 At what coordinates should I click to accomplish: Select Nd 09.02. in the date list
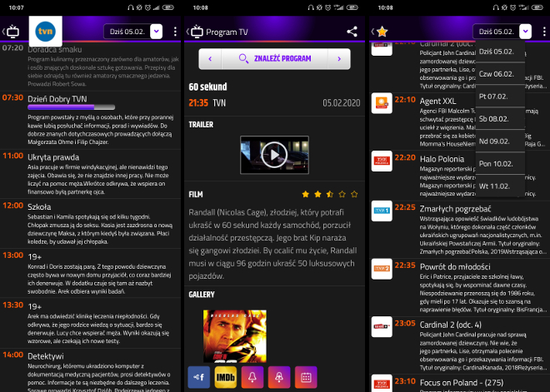pos(497,141)
